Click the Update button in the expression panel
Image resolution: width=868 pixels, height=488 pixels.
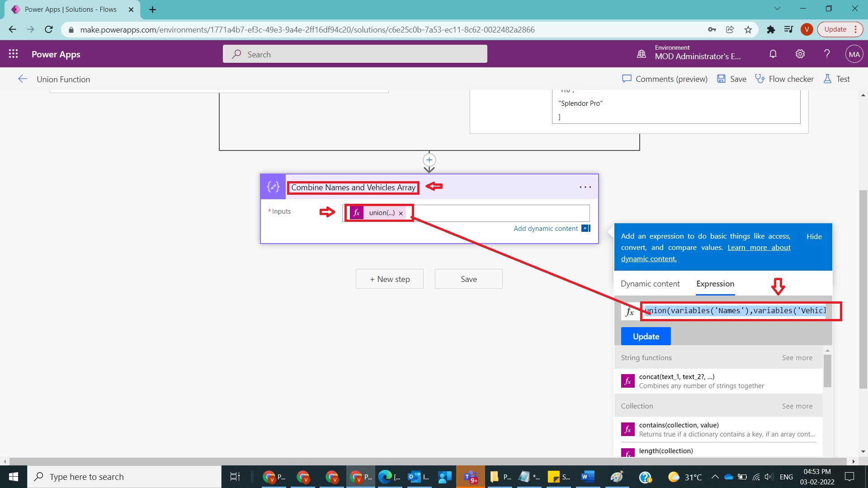pyautogui.click(x=646, y=336)
